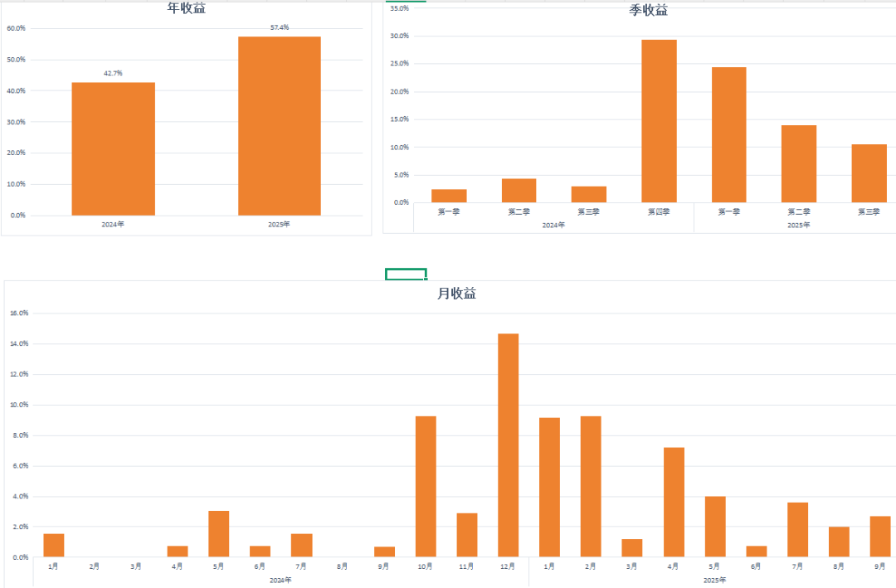Select the 月收益 chart title
Image resolution: width=896 pixels, height=588 pixels.
click(456, 293)
